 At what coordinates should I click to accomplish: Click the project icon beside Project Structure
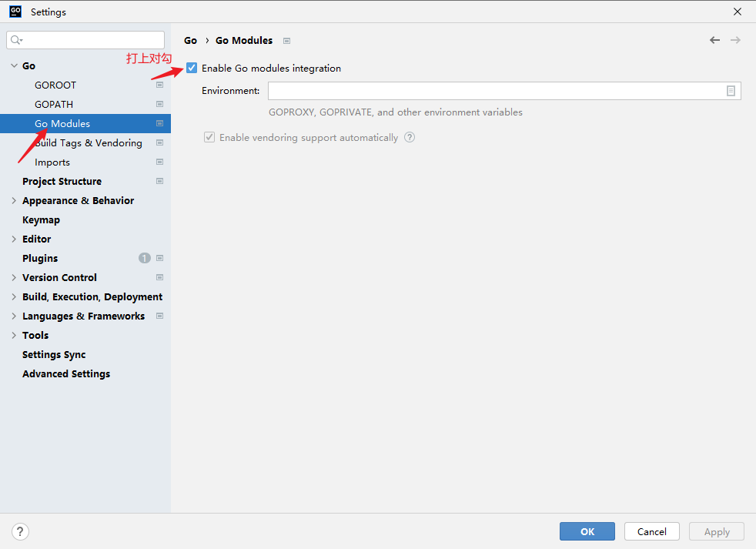[159, 182]
